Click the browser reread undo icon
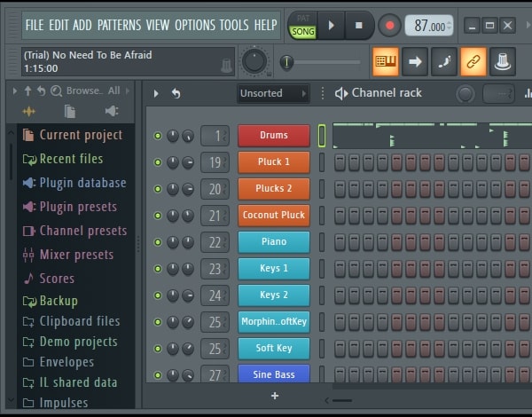The height and width of the screenshot is (417, 532). click(41, 90)
